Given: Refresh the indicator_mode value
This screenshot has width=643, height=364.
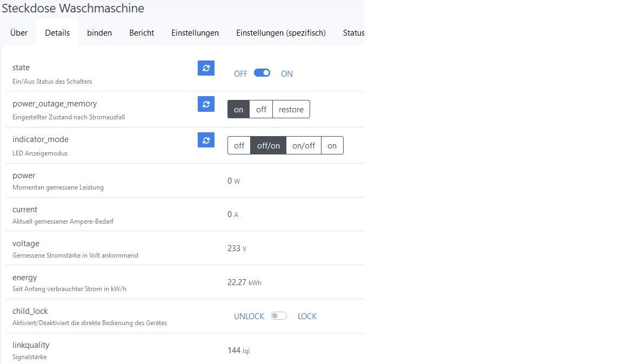Looking at the screenshot, I should [x=206, y=140].
